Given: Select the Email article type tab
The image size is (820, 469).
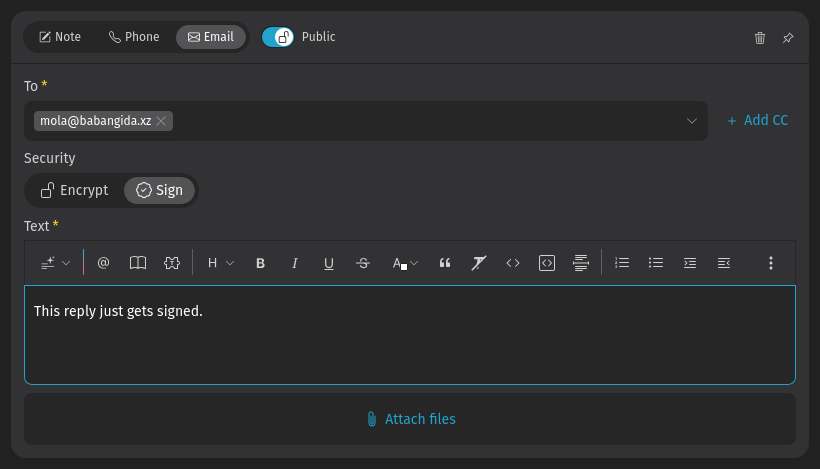Looking at the screenshot, I should click(x=211, y=37).
